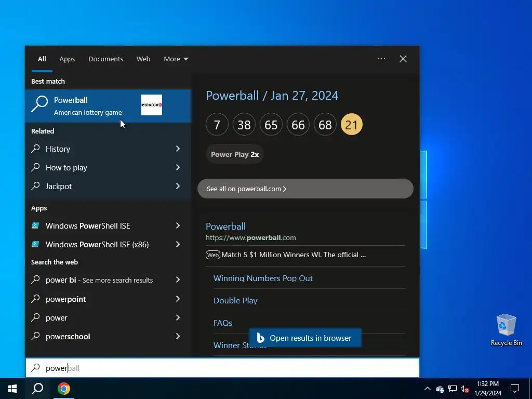Expand the power suggestion arrow

pyautogui.click(x=178, y=317)
